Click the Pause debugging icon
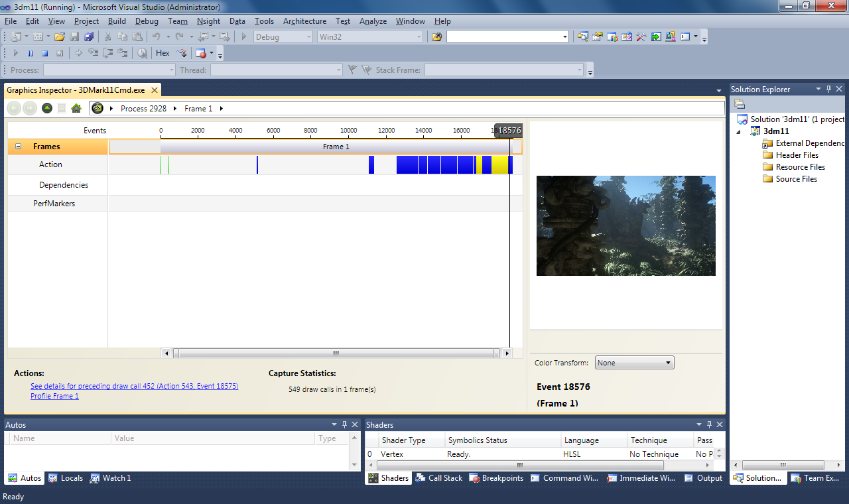Screen dimensions: 849x504 coord(30,53)
